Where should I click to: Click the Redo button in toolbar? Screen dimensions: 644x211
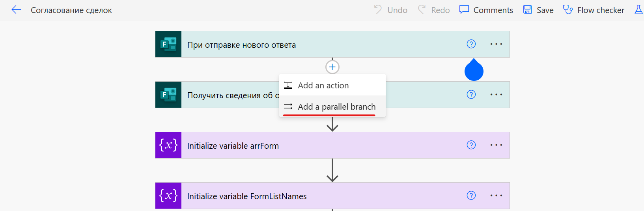tap(434, 10)
